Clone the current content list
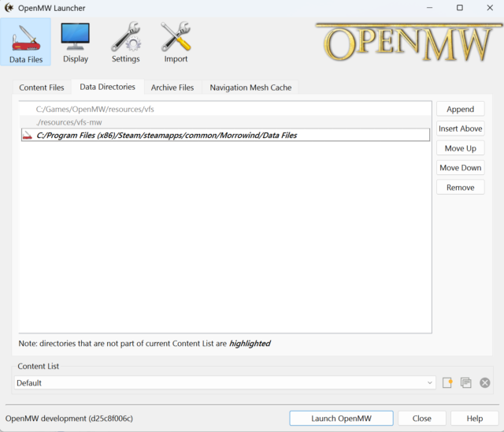The height and width of the screenshot is (432, 504). tap(466, 382)
